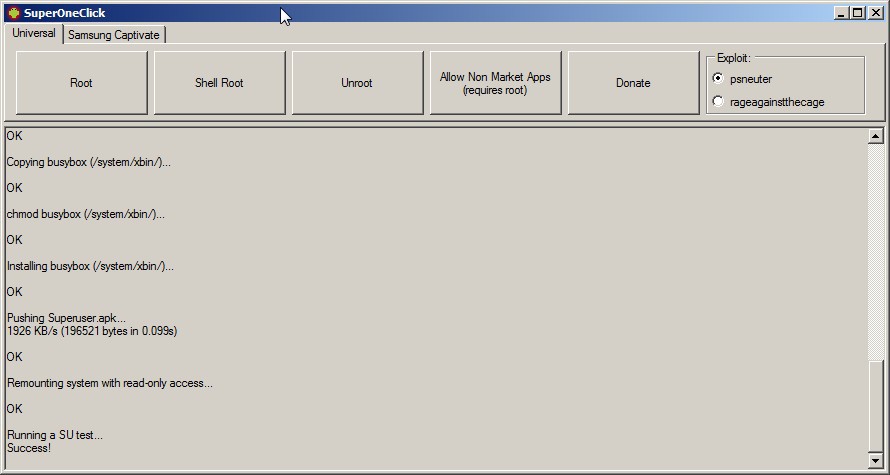Switch to the Samsung Captivate tab
The width and height of the screenshot is (890, 475).
[114, 35]
